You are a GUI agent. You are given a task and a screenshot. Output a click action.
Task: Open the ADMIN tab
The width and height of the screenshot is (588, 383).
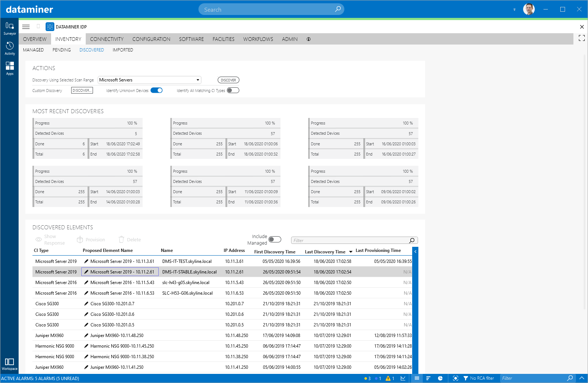pos(290,39)
